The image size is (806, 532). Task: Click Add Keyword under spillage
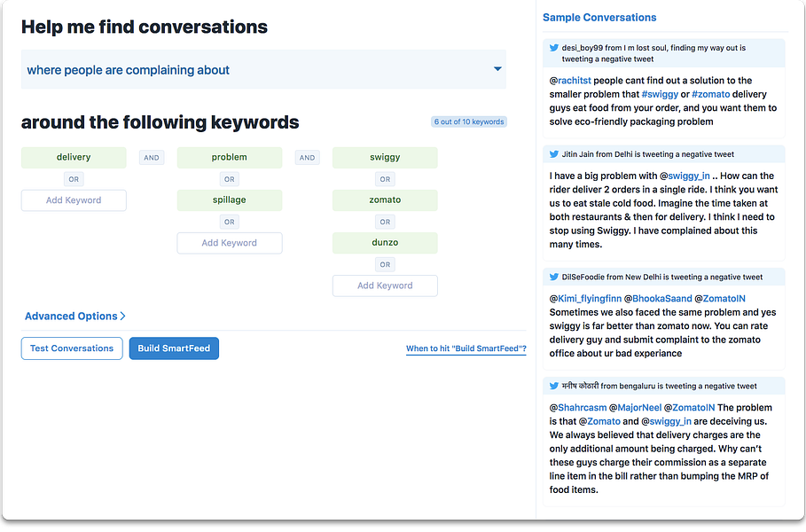coord(230,243)
